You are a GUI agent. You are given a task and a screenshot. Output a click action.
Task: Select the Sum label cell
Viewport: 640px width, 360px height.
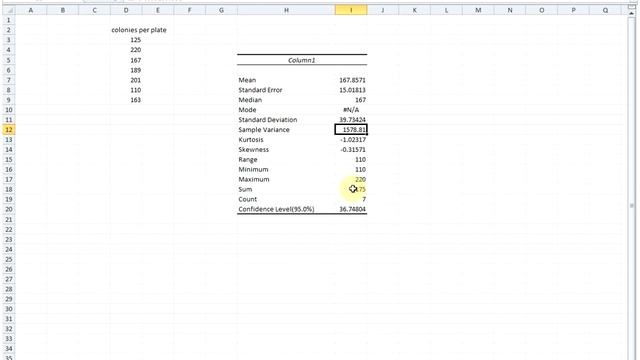286,189
